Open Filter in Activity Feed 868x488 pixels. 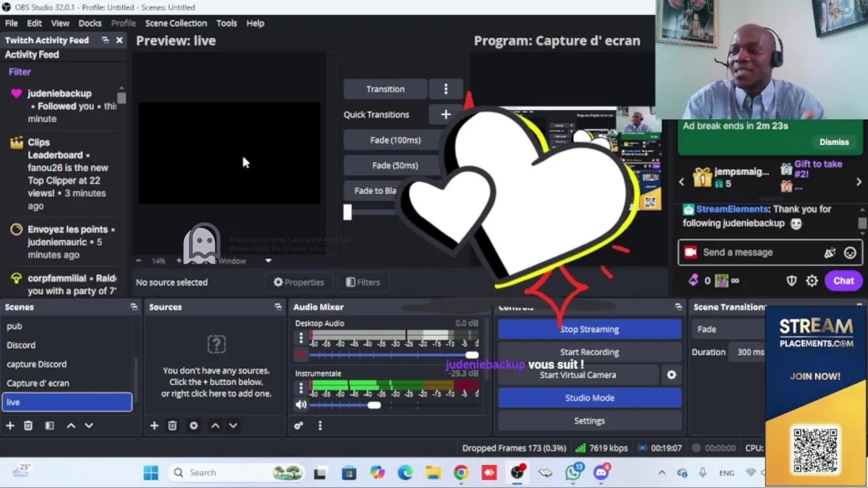click(x=20, y=72)
